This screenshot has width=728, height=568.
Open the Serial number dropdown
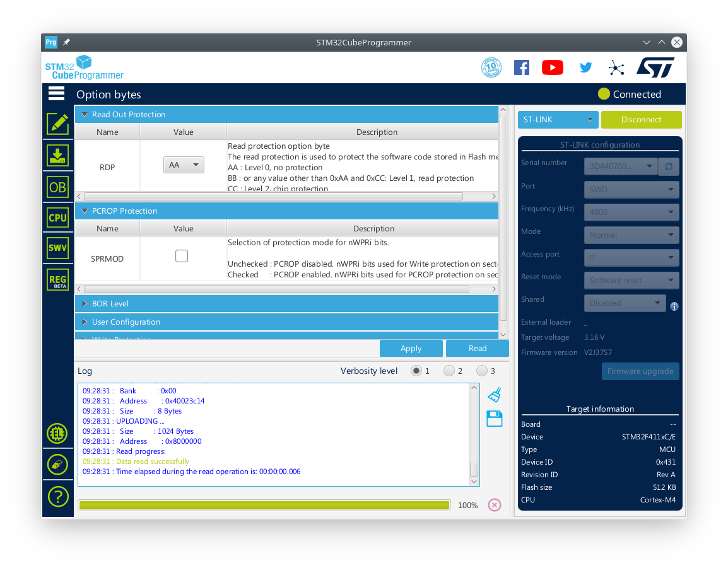[x=621, y=166]
